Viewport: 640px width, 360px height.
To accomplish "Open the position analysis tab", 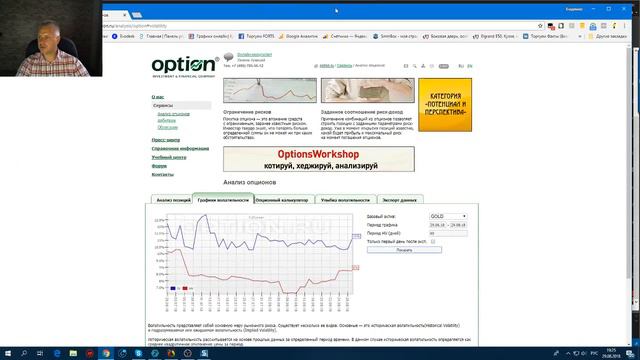I will pyautogui.click(x=173, y=200).
